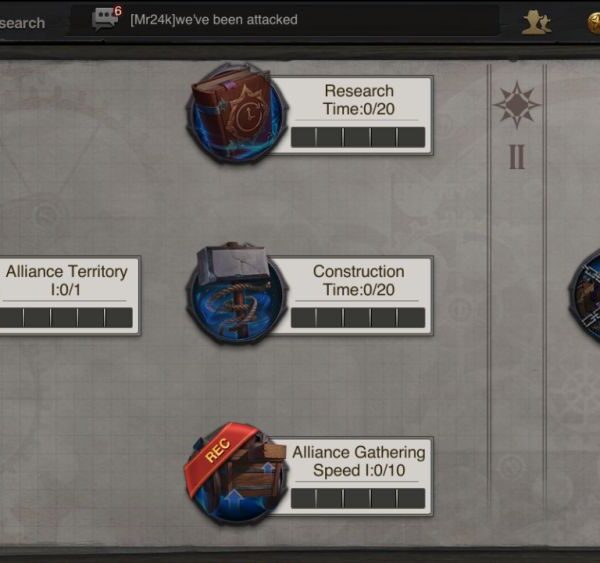600x563 pixels.
Task: Click the Construction Time progress bar
Action: pyautogui.click(x=358, y=318)
